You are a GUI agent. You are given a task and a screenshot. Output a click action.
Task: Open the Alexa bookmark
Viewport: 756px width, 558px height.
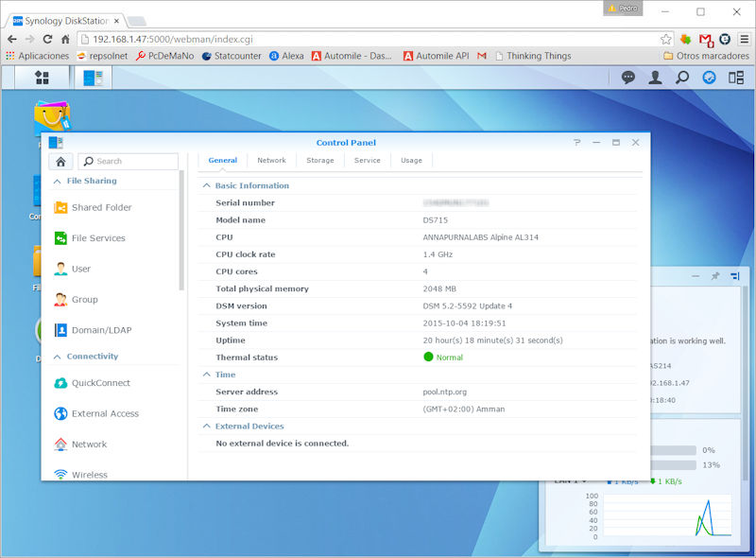[x=286, y=56]
